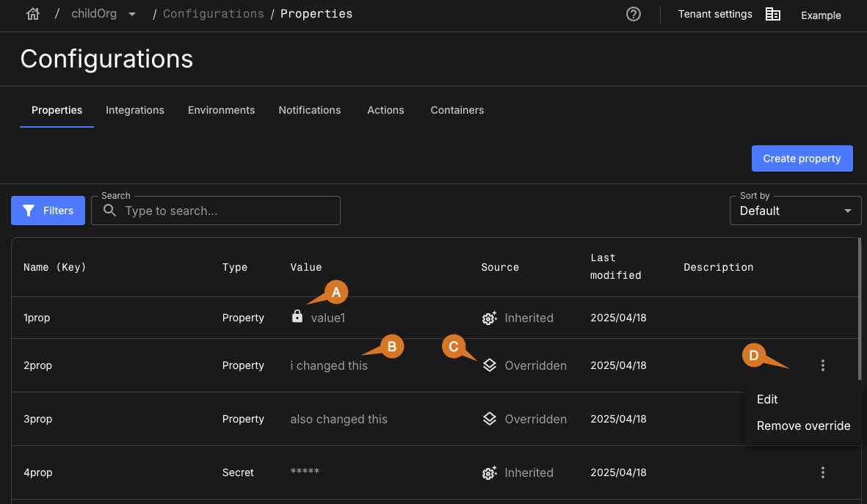Click the tenant building icon
Screen dimensions: 867x504
pos(772,15)
